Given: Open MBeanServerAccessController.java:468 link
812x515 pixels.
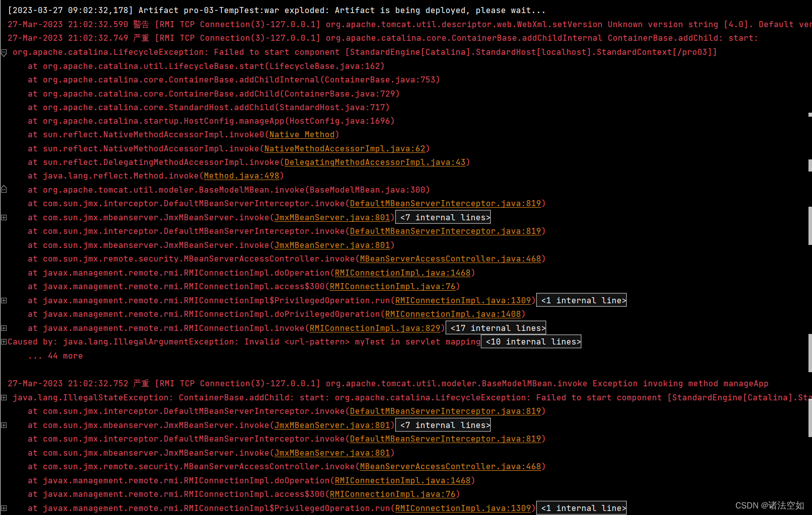Looking at the screenshot, I should (451, 259).
